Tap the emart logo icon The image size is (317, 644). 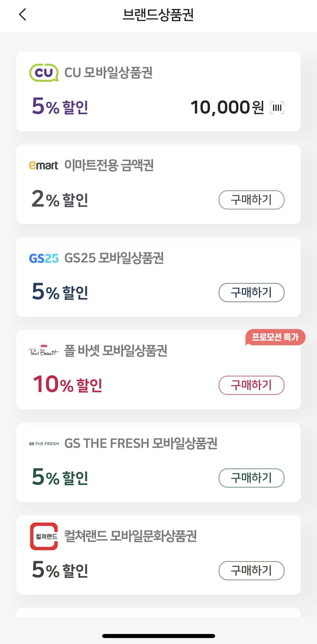(44, 165)
